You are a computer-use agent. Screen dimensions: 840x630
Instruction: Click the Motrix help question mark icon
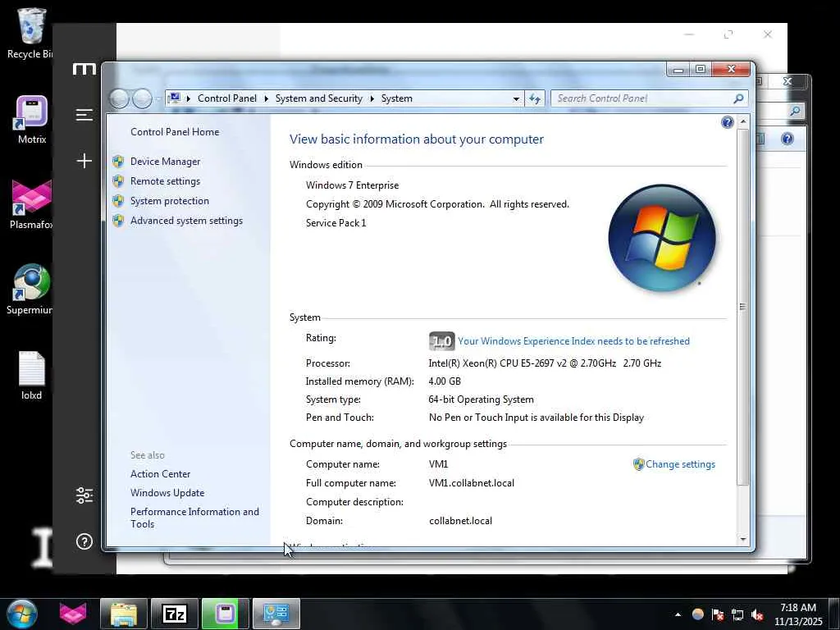coord(84,541)
